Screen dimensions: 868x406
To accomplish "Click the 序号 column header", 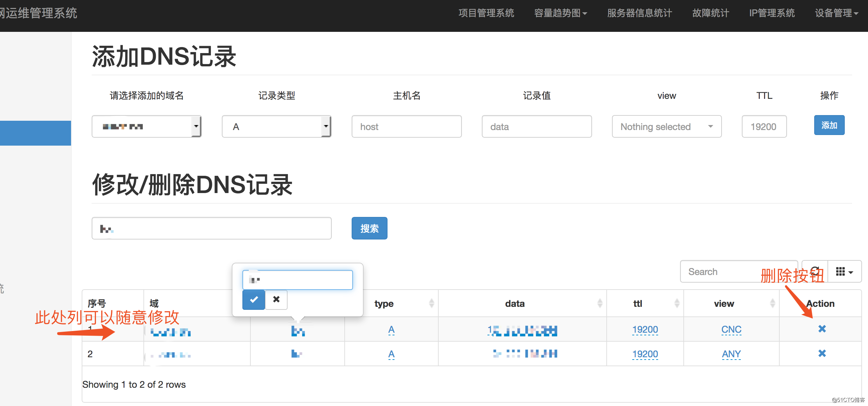I will click(97, 303).
